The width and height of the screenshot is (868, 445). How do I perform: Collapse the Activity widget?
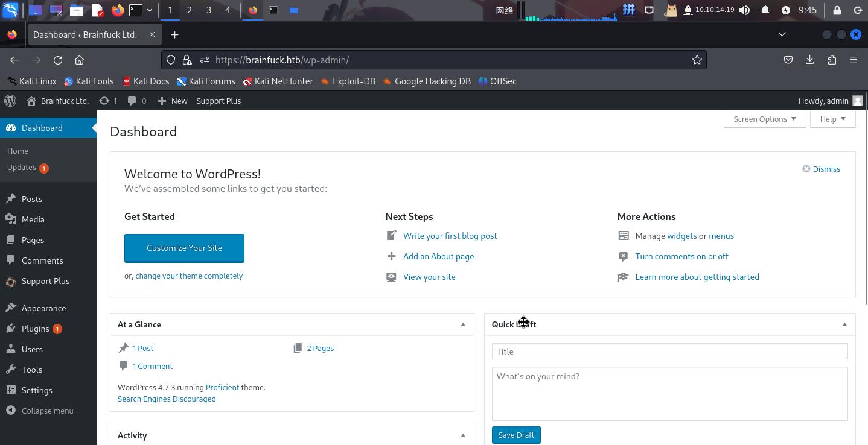[x=463, y=435]
